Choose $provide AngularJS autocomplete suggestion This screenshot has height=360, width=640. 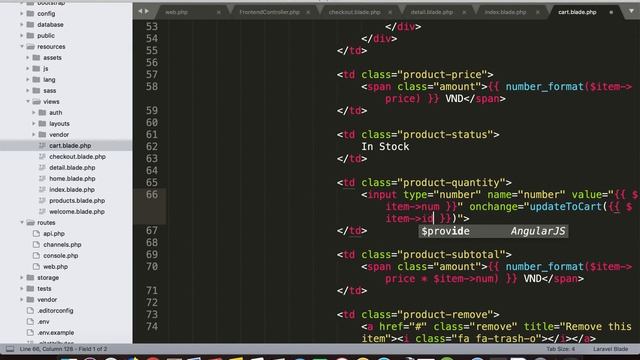493,231
